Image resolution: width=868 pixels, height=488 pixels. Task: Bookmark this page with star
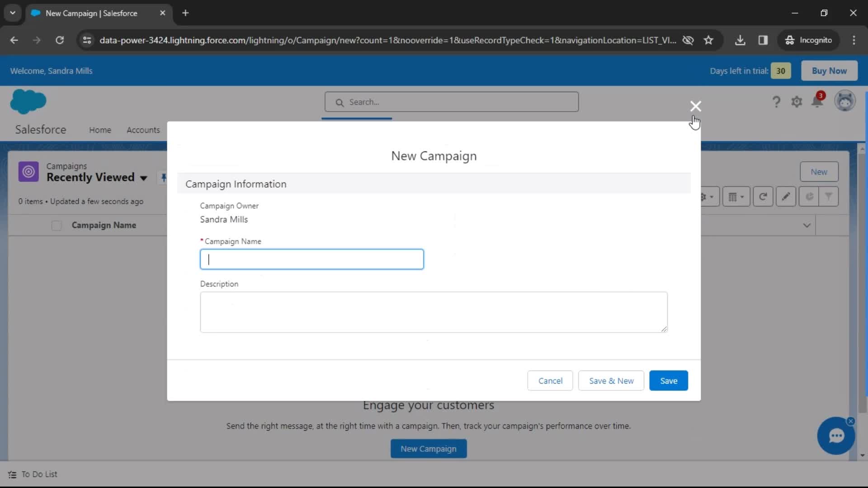click(x=708, y=40)
